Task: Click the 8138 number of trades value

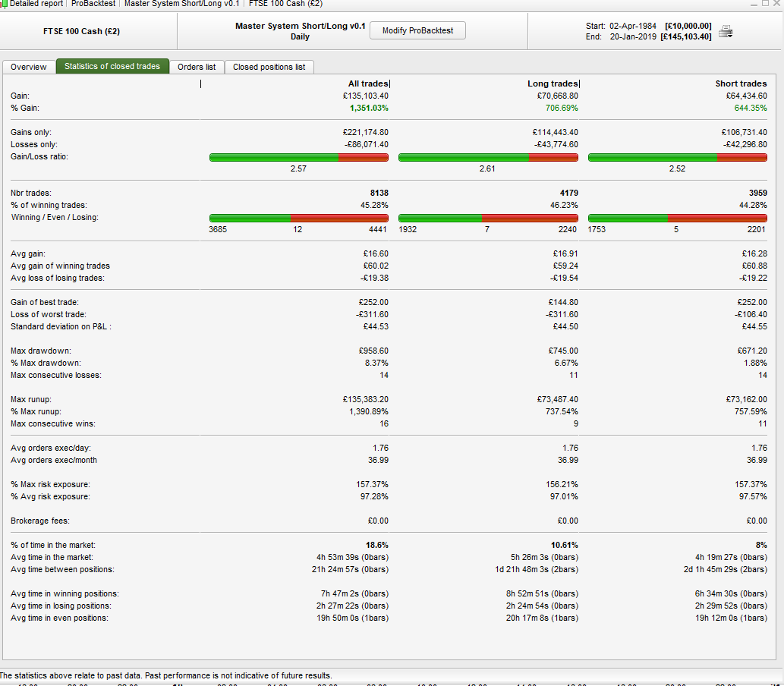Action: point(379,193)
